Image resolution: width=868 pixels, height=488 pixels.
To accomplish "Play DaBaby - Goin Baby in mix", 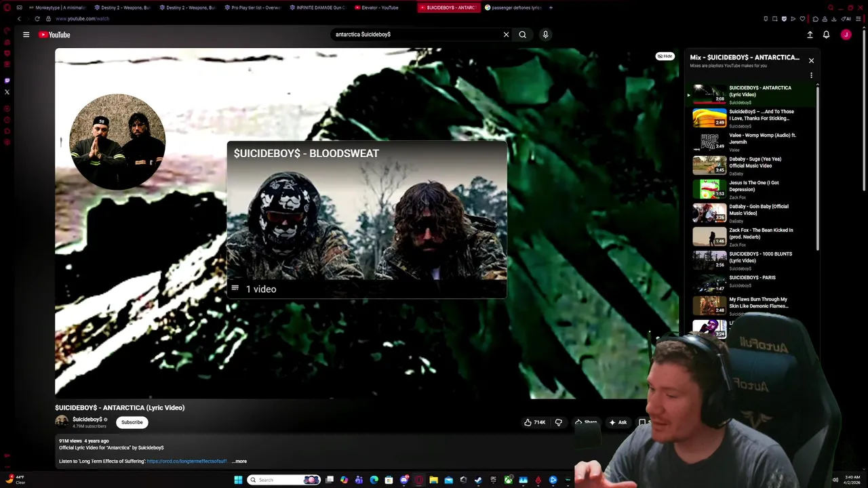I will tap(751, 213).
